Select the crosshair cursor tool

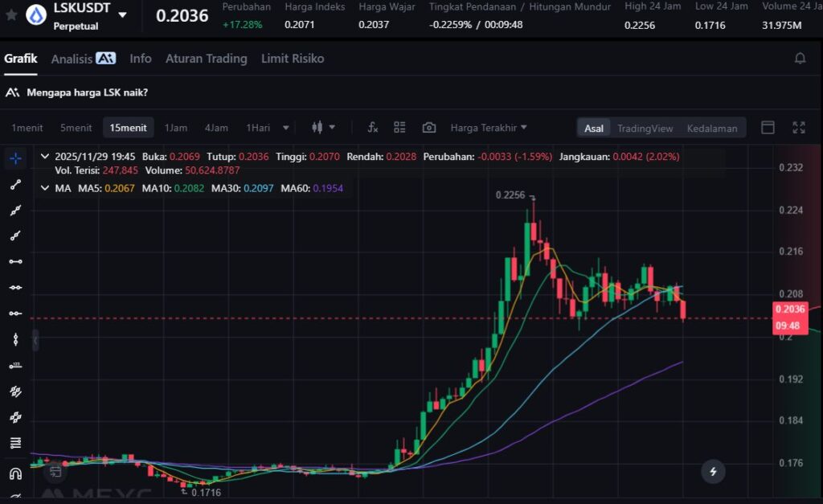point(15,158)
